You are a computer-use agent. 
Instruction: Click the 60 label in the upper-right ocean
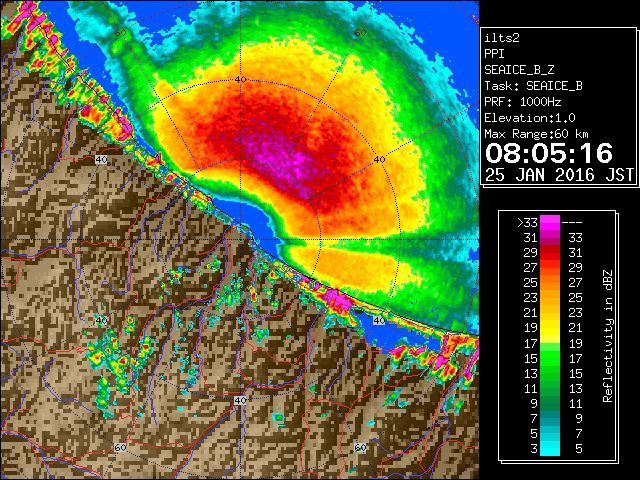[360, 33]
